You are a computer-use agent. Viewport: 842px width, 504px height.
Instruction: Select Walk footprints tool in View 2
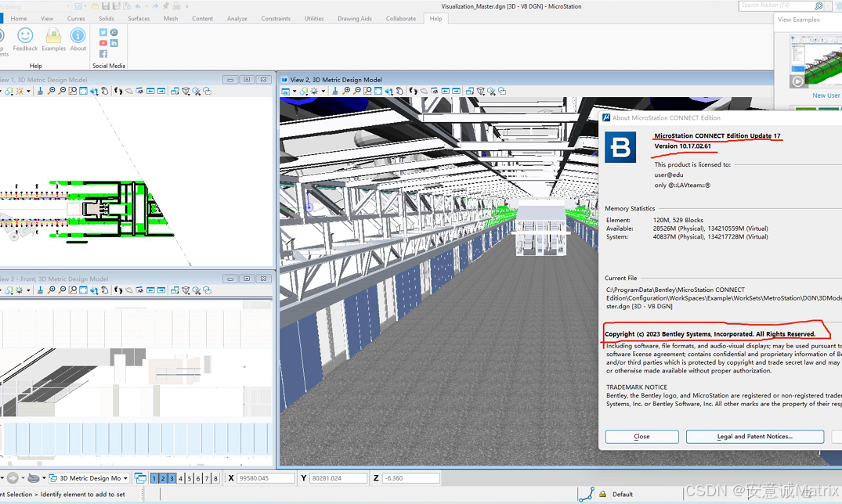coord(413,92)
